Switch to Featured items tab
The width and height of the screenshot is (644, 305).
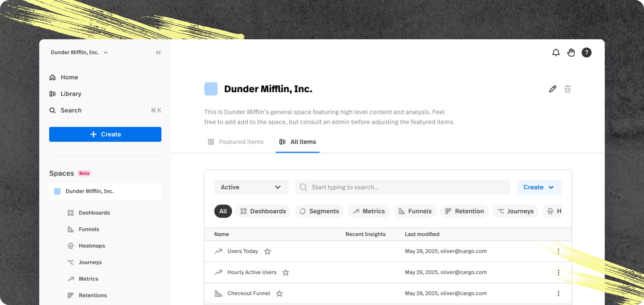pos(235,142)
